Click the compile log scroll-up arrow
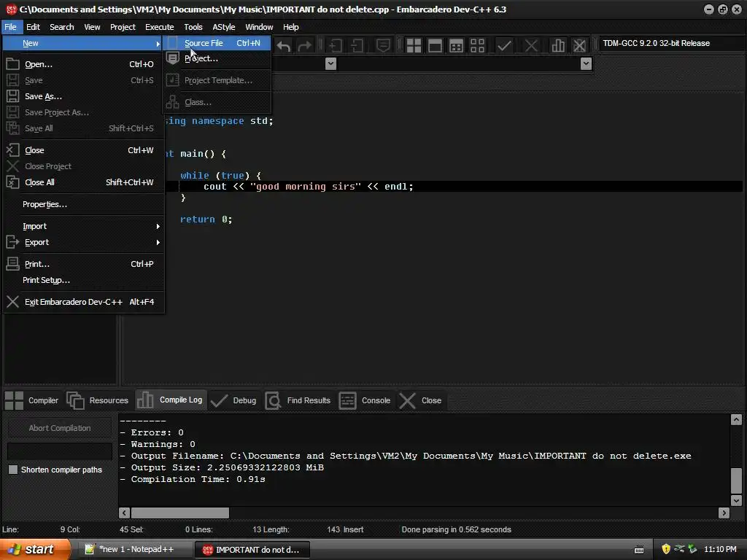Image resolution: width=747 pixels, height=560 pixels. [x=736, y=419]
